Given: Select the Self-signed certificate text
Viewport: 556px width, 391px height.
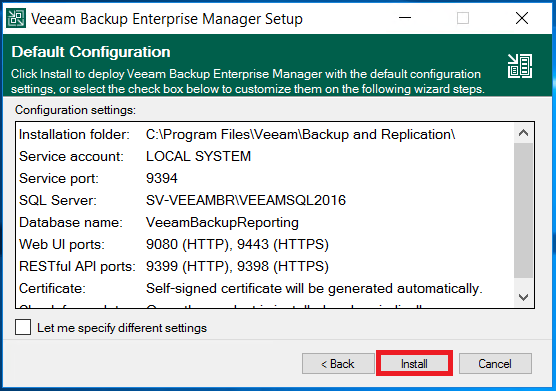Looking at the screenshot, I should point(314,289).
